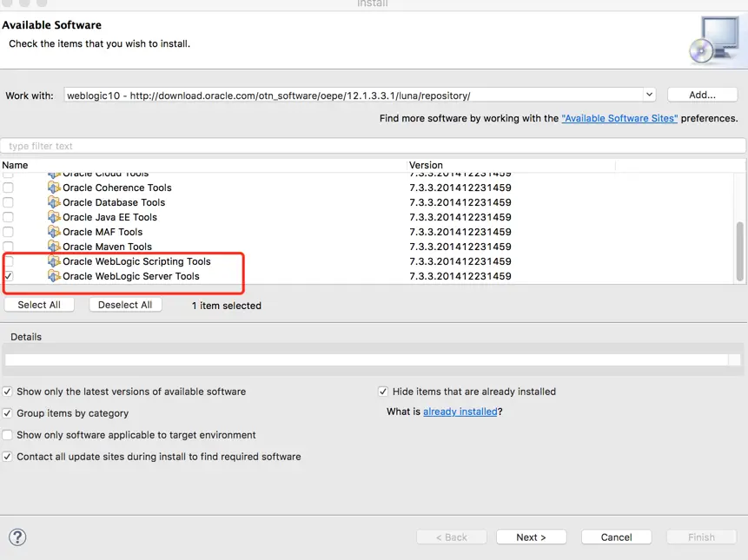Select the Oracle Database Tools row text

tap(114, 202)
